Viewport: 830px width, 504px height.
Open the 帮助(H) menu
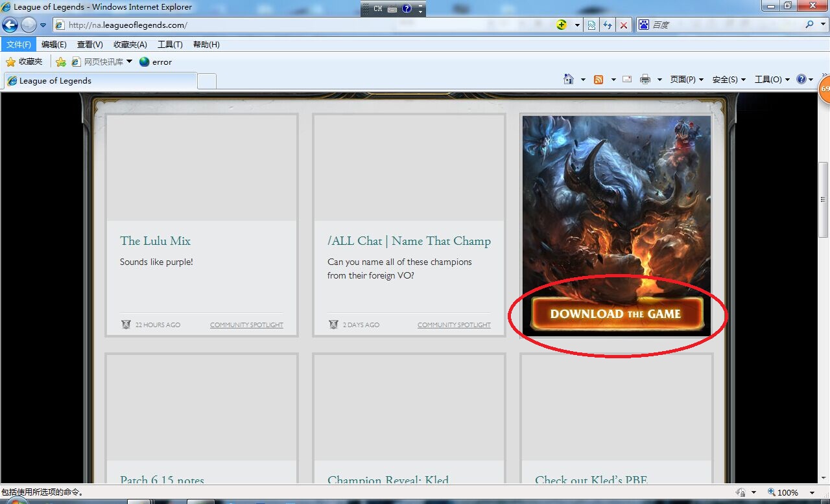tap(206, 45)
